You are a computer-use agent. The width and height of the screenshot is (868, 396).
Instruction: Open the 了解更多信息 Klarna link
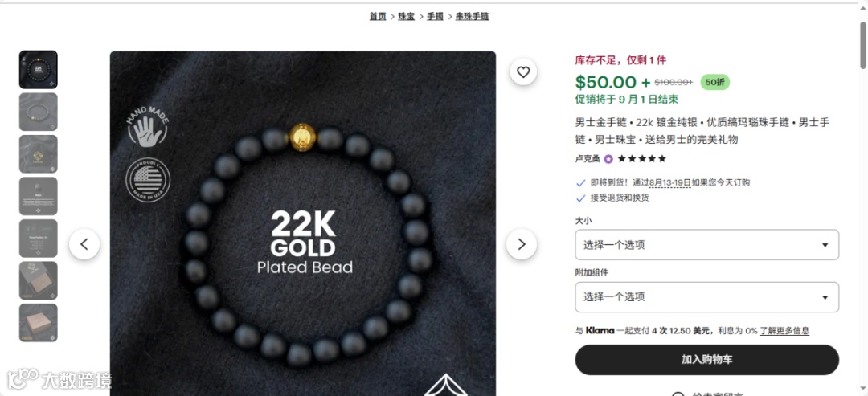pos(784,331)
